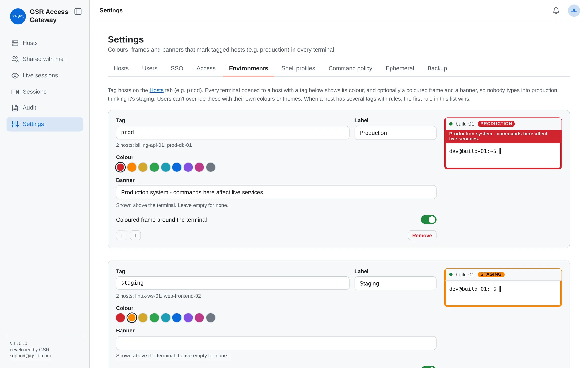
Task: Pick the pink colour for staging
Action: pos(199,318)
